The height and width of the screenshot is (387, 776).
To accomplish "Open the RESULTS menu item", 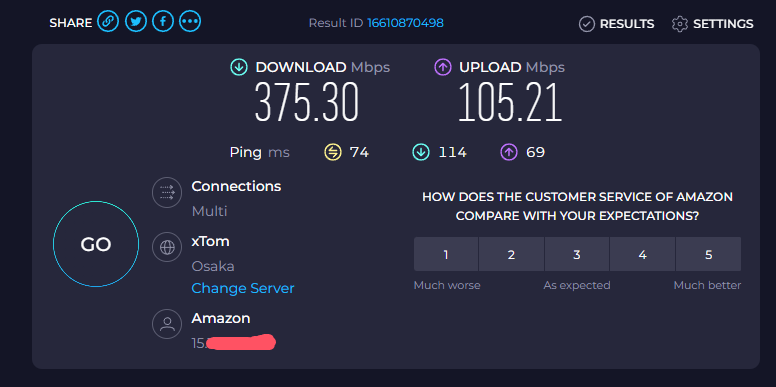I will tap(627, 24).
